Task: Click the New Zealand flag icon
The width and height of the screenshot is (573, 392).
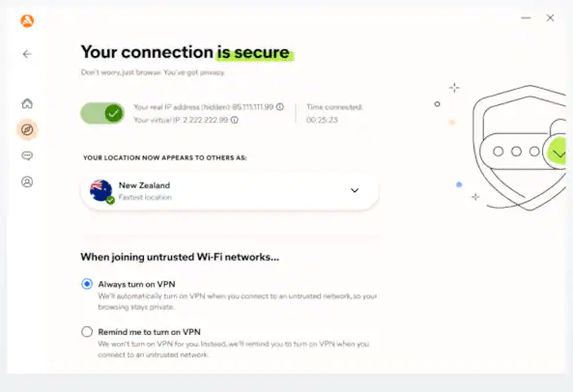Action: point(101,190)
